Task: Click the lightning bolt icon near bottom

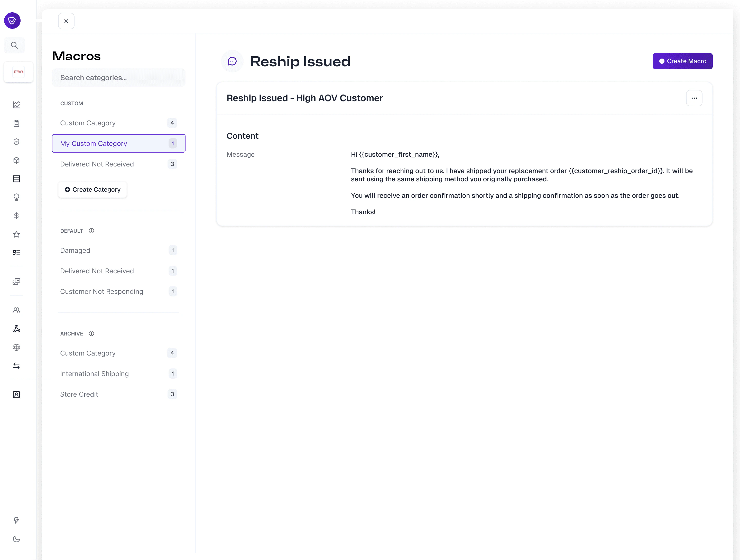Action: (16, 520)
